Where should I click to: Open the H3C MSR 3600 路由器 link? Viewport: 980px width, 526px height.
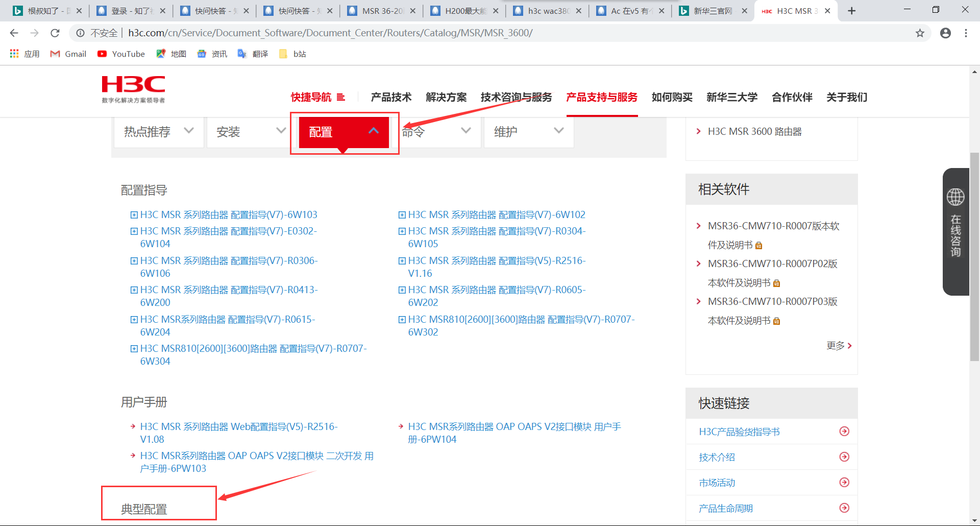(x=754, y=131)
